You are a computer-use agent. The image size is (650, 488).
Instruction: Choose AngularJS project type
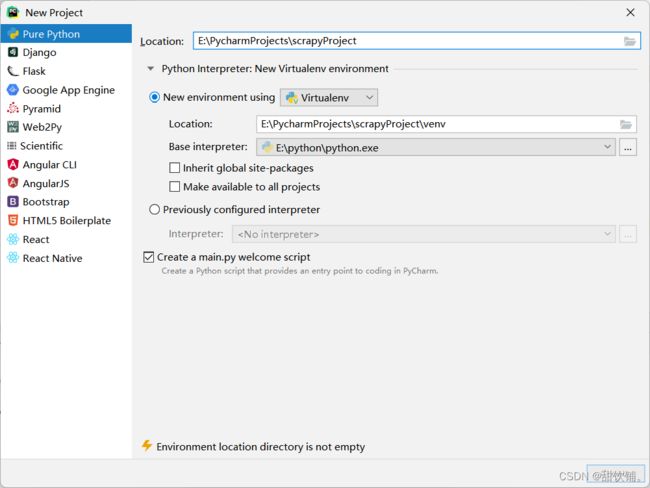(66, 183)
